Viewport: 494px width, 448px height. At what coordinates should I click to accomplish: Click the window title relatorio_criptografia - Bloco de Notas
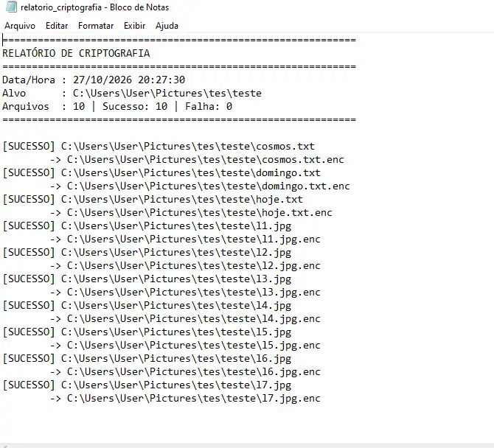coord(95,7)
